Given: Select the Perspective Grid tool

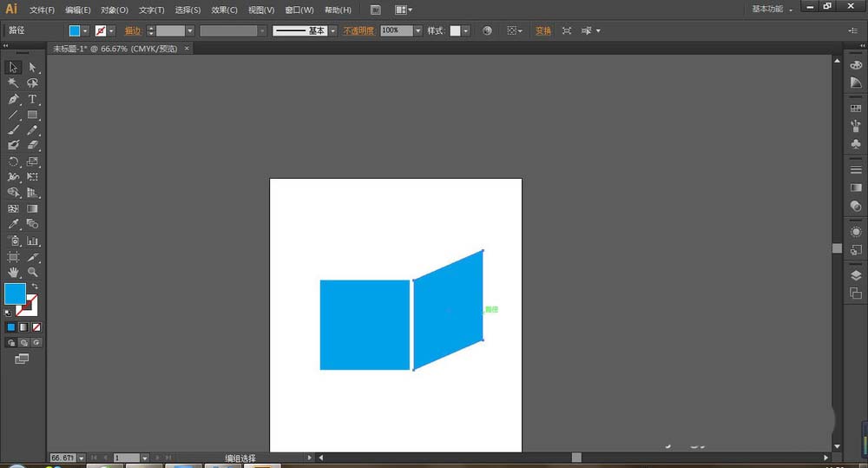Looking at the screenshot, I should click(33, 193).
